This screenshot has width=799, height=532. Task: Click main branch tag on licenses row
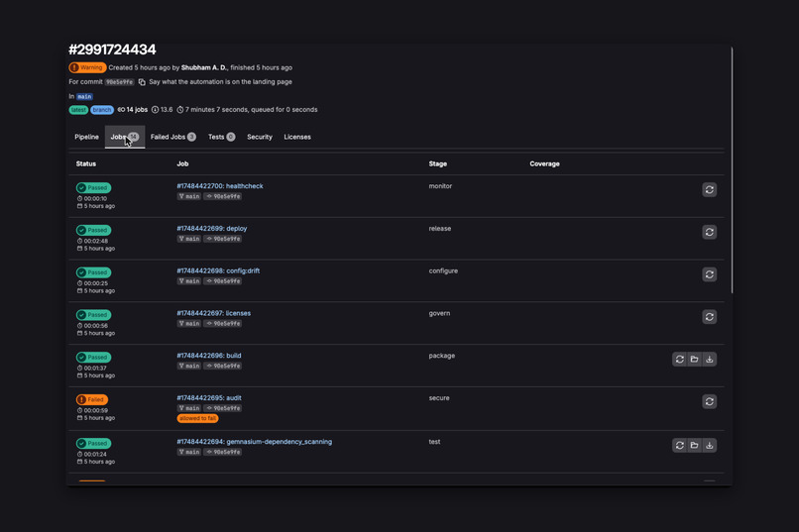tap(189, 324)
